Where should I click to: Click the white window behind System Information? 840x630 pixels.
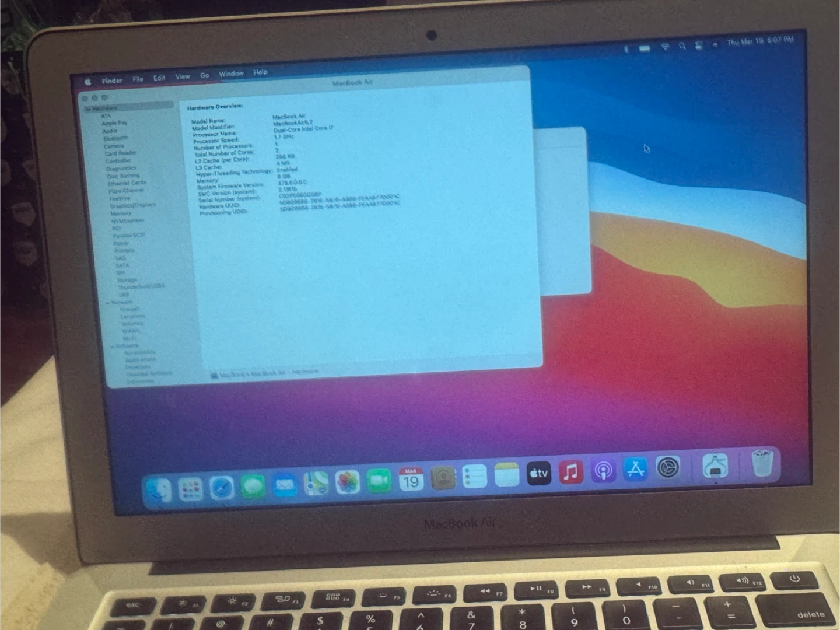(561, 210)
